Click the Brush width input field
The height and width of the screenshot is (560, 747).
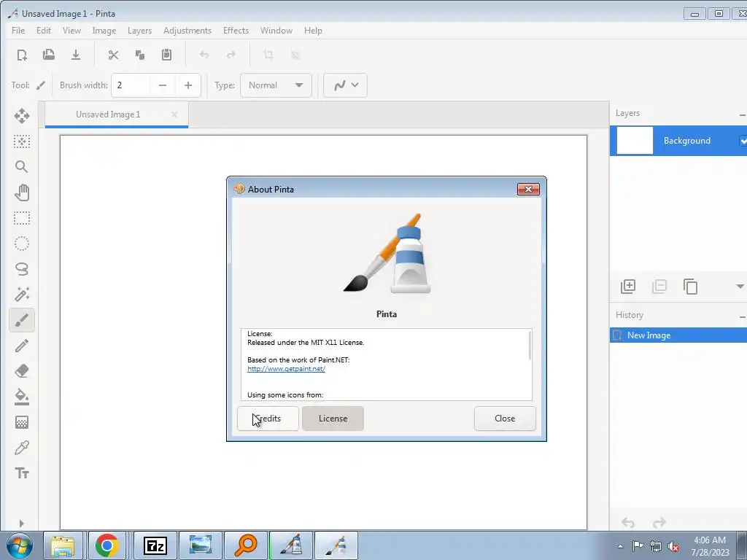point(131,85)
